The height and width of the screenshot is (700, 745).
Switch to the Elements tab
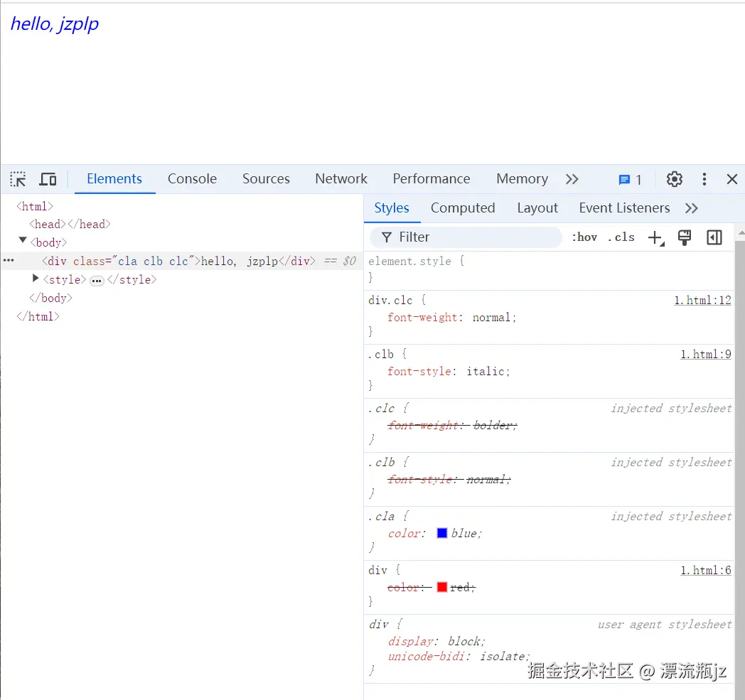(x=114, y=178)
